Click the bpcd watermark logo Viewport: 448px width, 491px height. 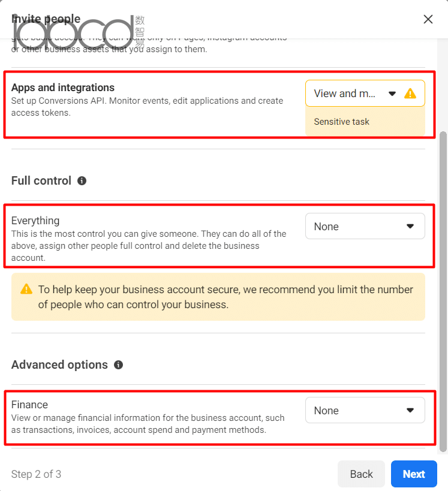pos(78,32)
